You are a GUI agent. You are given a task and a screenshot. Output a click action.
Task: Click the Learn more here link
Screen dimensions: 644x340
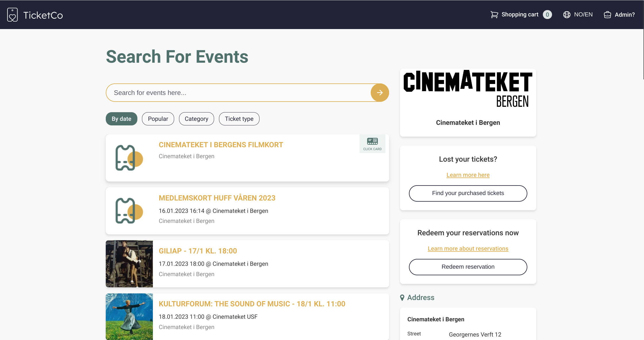tap(468, 175)
